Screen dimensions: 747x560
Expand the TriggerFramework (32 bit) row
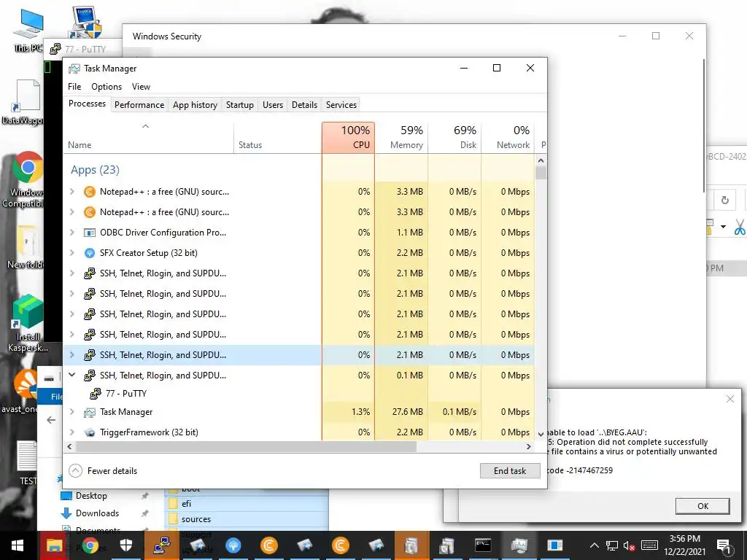(72, 432)
